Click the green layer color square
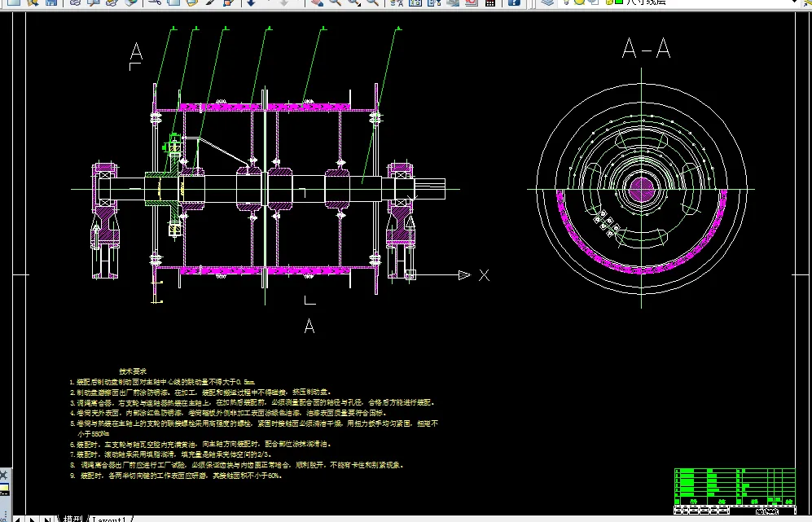Screen dimensions: 812x522 click(x=618, y=2)
